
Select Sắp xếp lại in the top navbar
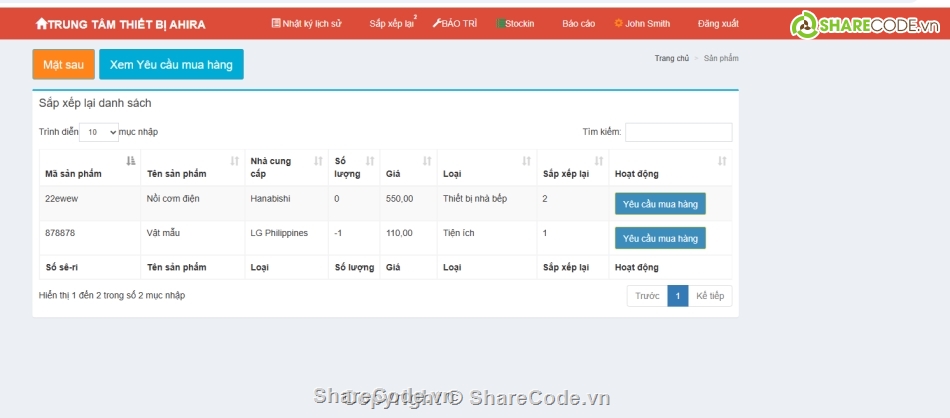click(x=391, y=23)
